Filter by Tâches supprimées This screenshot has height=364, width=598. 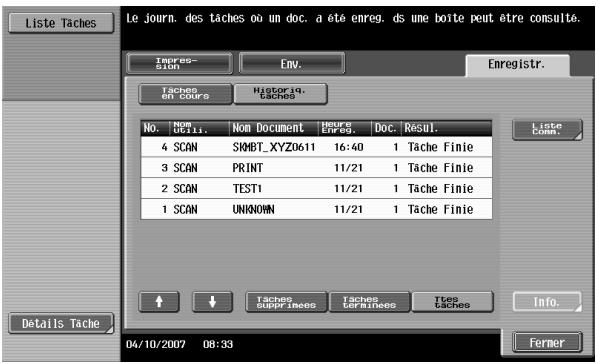pos(286,302)
